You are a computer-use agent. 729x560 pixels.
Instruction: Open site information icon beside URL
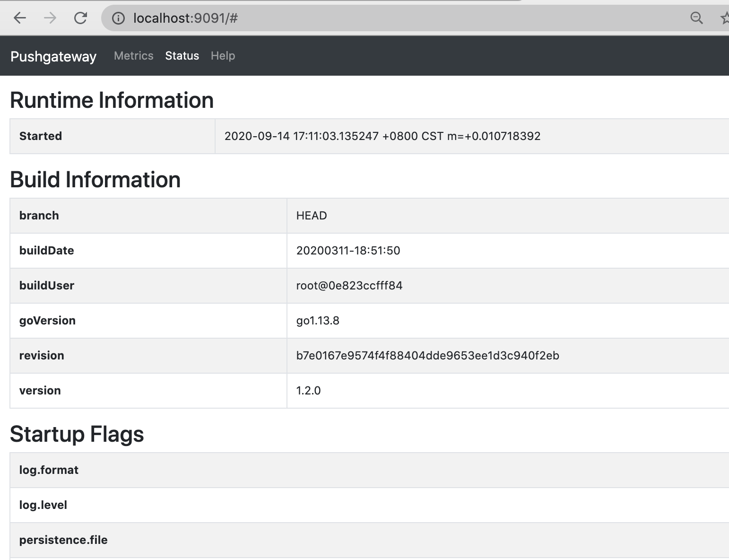[x=118, y=18]
